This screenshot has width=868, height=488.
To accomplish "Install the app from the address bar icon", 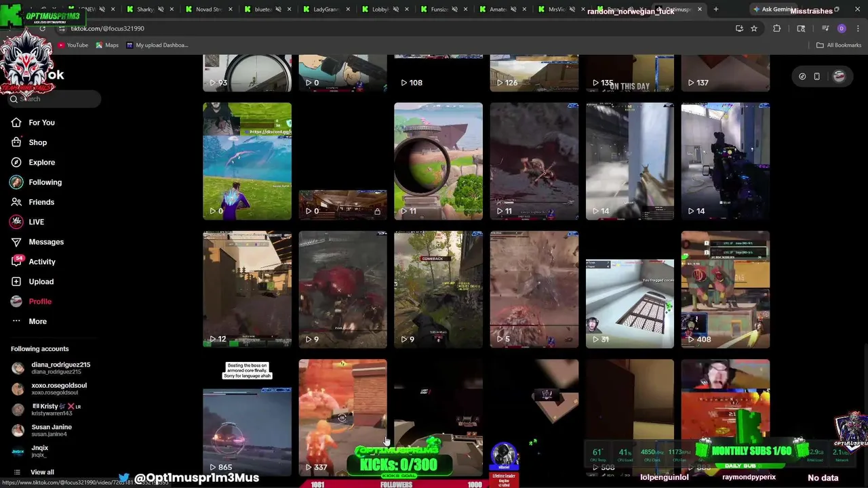I will [739, 28].
